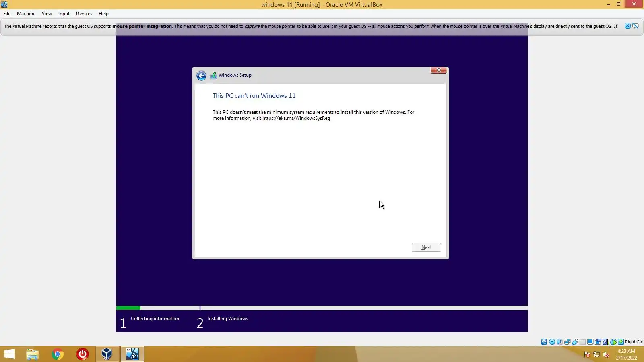Screen dimensions: 644x362
Task: Click the audio indicator in VM status bar
Action: click(x=559, y=342)
